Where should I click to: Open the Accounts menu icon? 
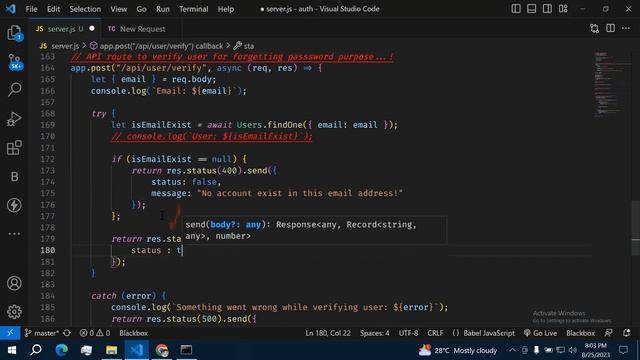[x=14, y=283]
